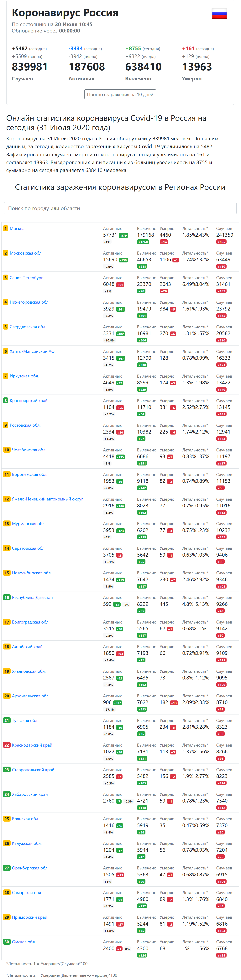Screen dimensions: 241x980
Task: Click Архангельская обл. active value "906"
Action: 107,703
